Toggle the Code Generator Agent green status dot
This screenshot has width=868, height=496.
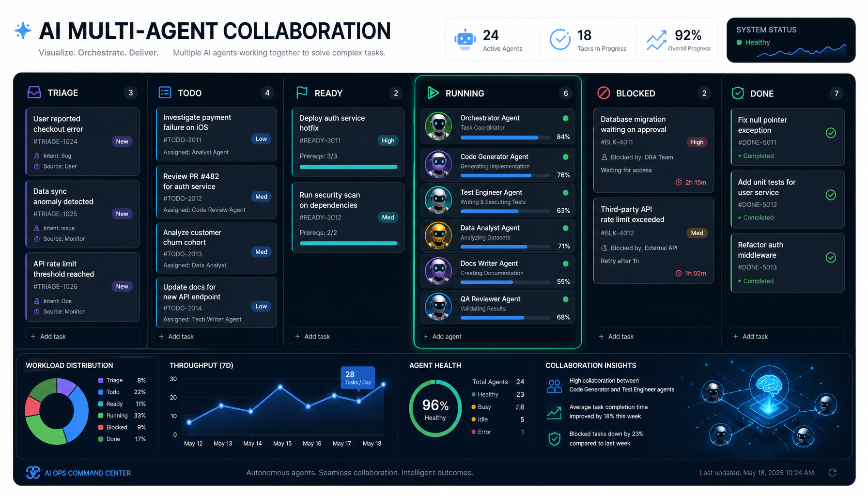(565, 157)
